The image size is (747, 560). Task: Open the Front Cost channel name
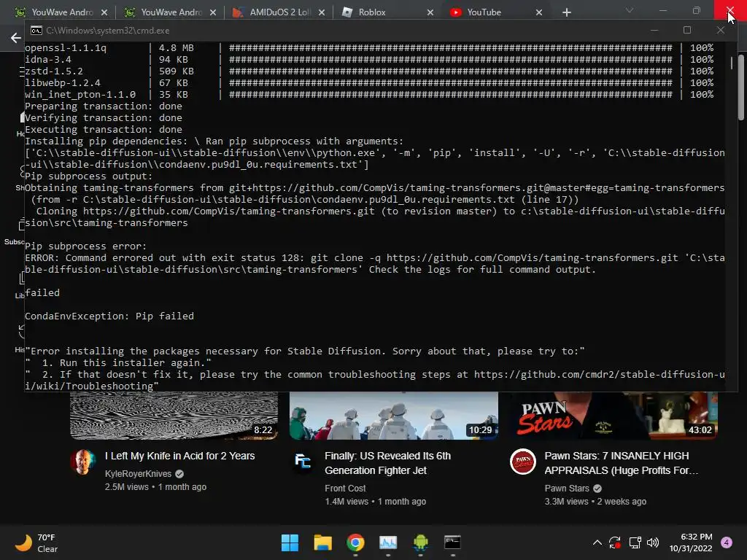coord(345,488)
